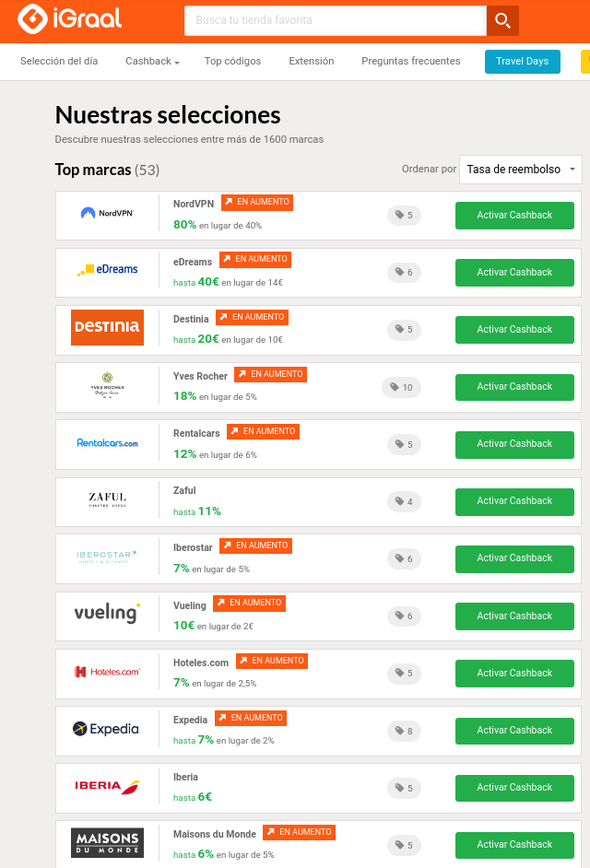Click the Travel Days button
This screenshot has height=868, width=590.
click(522, 62)
